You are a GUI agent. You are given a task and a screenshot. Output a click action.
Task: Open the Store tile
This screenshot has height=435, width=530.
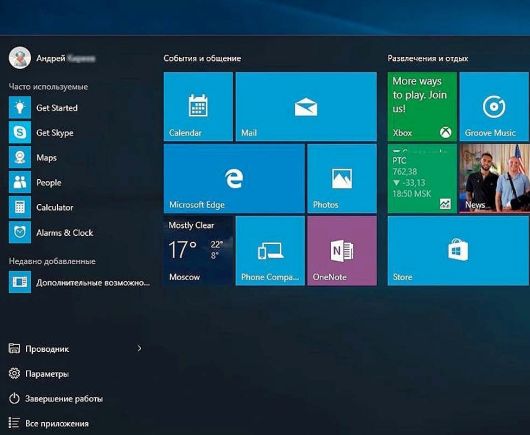458,251
